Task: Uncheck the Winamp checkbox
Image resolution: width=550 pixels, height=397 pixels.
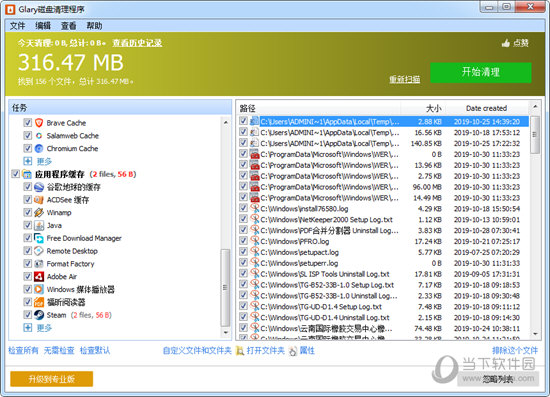Action: 27,213
